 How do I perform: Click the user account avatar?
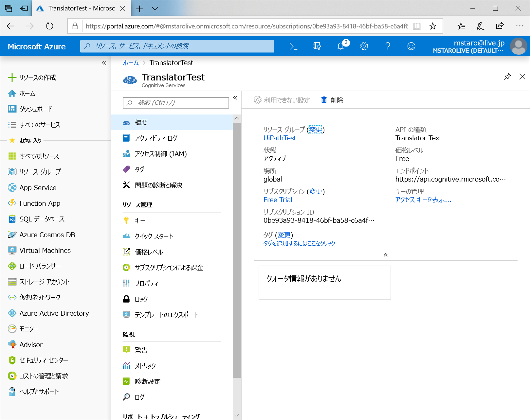pyautogui.click(x=519, y=46)
